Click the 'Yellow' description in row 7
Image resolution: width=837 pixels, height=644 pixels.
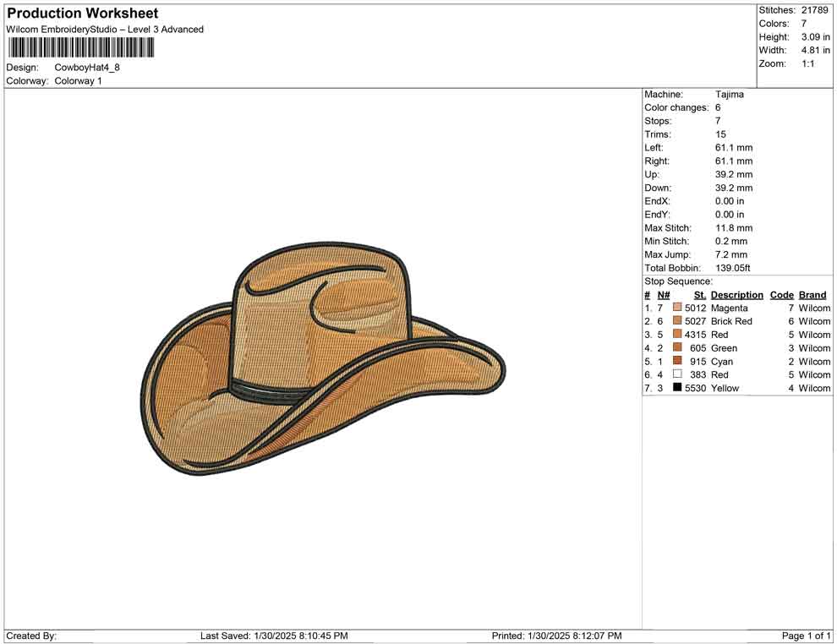coord(725,388)
